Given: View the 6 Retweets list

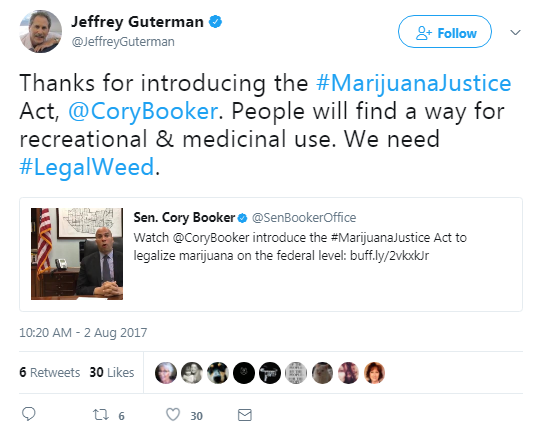Looking at the screenshot, I should [49, 372].
